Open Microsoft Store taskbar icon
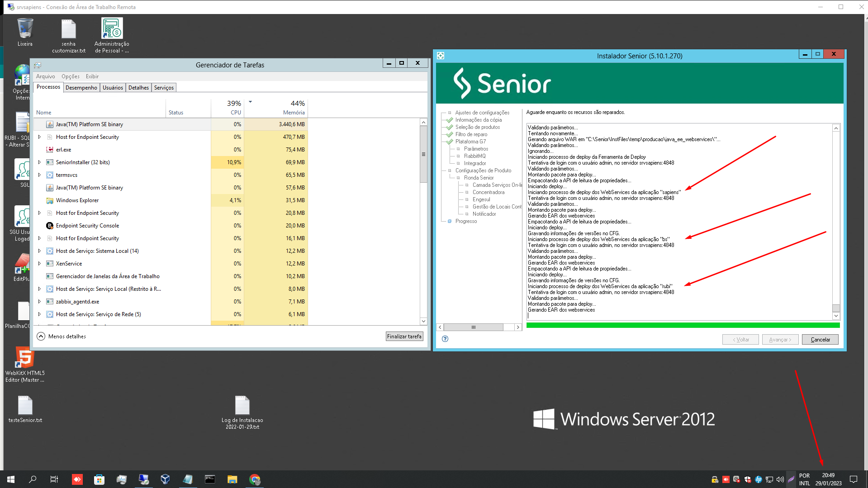This screenshot has height=488, width=868. [99, 479]
